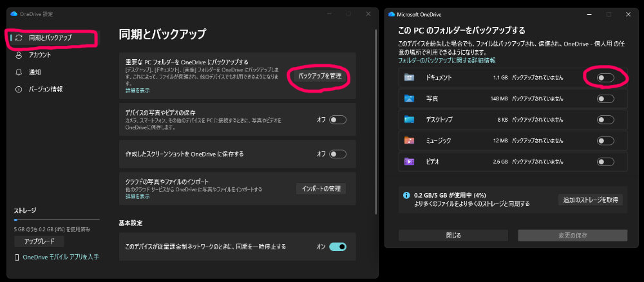Close the OneDrive 設定 window

368,14
